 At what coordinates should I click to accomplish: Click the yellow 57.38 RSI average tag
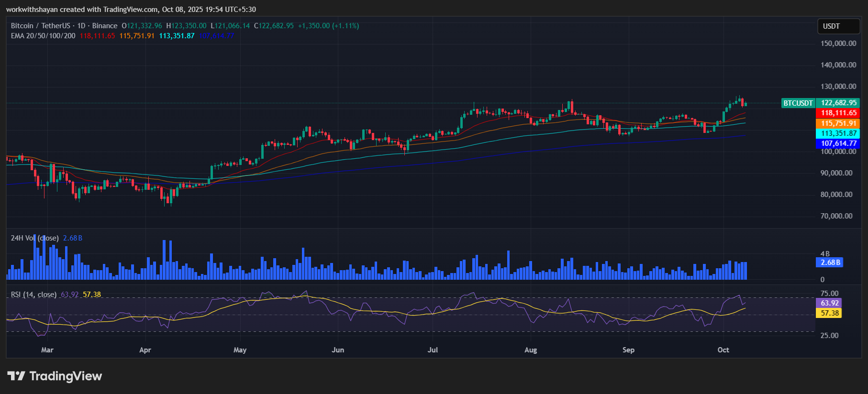pos(829,313)
